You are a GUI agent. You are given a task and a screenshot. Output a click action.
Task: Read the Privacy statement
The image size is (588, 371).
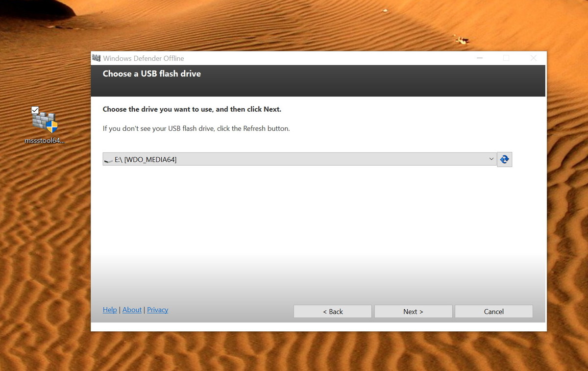click(157, 309)
